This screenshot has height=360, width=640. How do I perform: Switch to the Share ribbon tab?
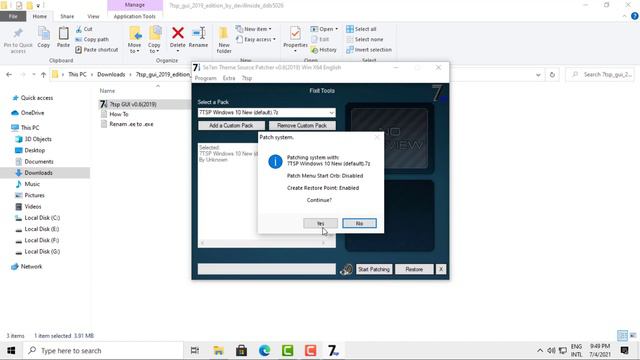(x=67, y=16)
